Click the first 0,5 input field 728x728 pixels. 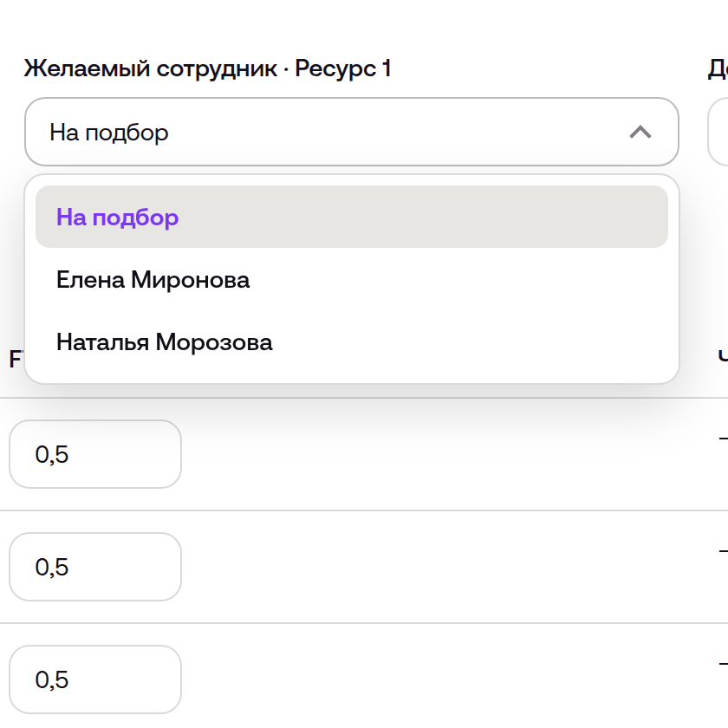click(x=95, y=454)
